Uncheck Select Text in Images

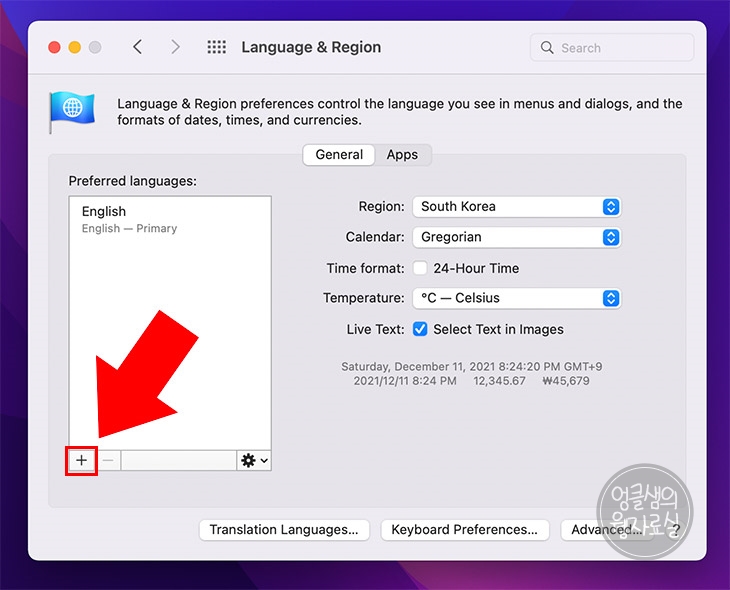(x=420, y=329)
